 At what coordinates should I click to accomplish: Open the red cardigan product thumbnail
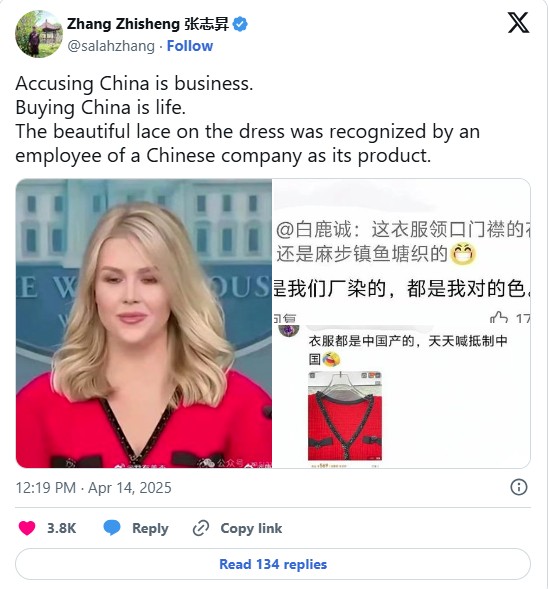click(345, 416)
